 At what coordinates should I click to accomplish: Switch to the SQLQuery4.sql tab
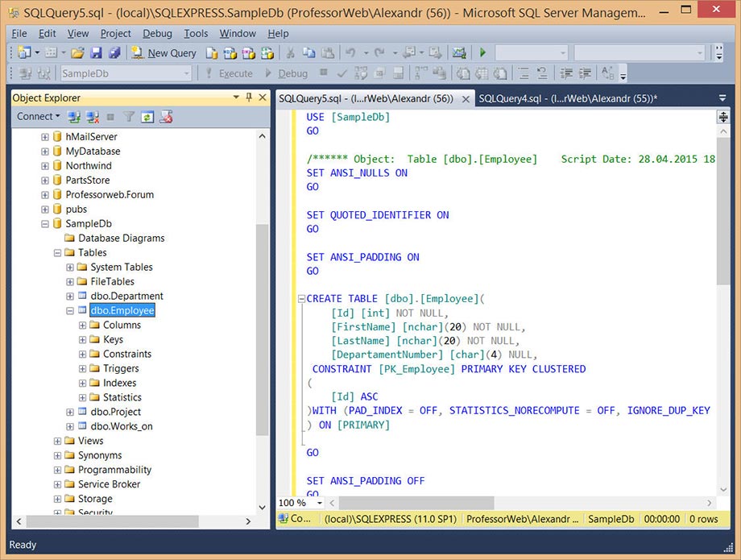coord(568,98)
